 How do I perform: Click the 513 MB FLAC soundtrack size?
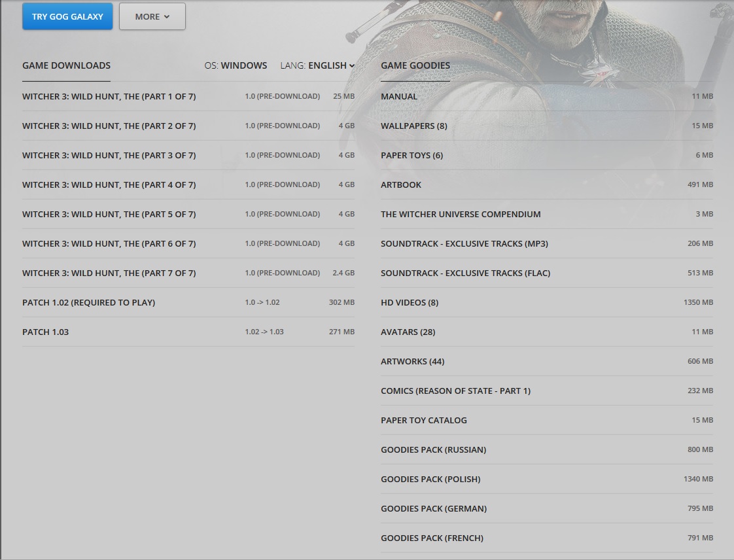[700, 273]
